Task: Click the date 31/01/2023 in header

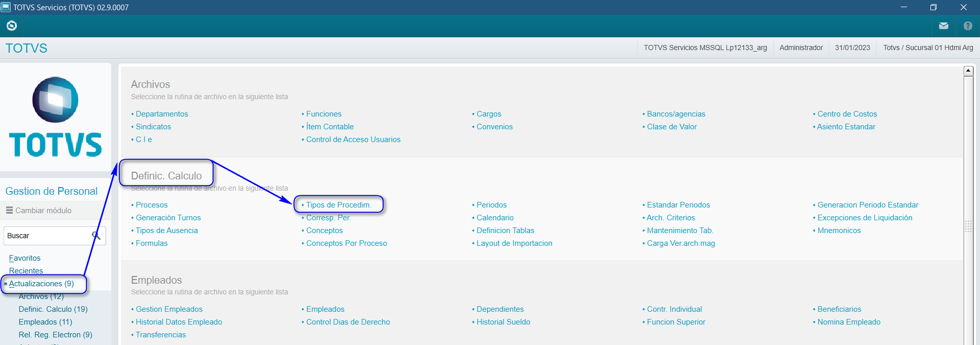Action: point(852,48)
